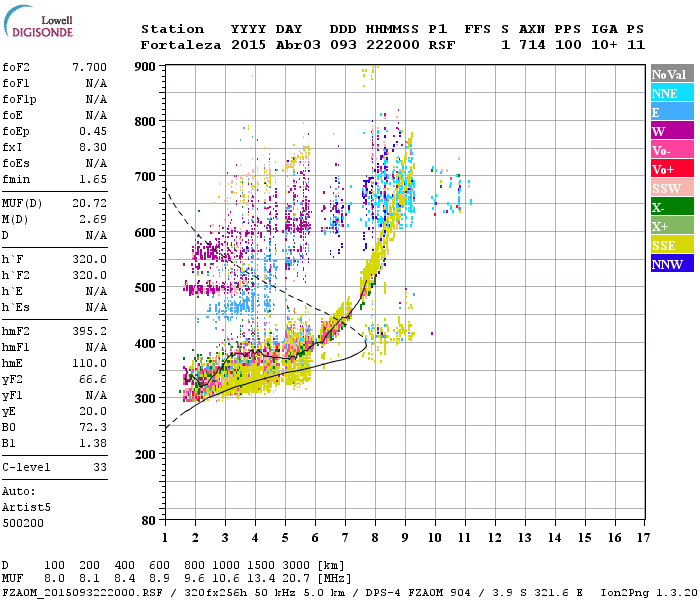Select the NoVal gray legend swatch

pyautogui.click(x=672, y=74)
